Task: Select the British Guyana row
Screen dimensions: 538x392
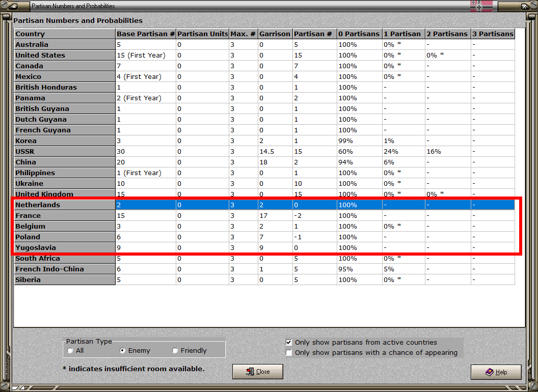Action: coord(264,109)
